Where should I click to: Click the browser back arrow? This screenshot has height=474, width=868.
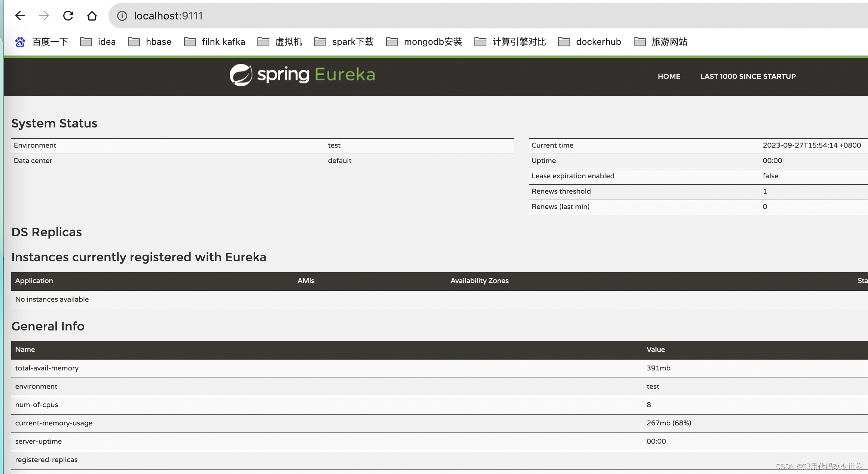(x=20, y=16)
